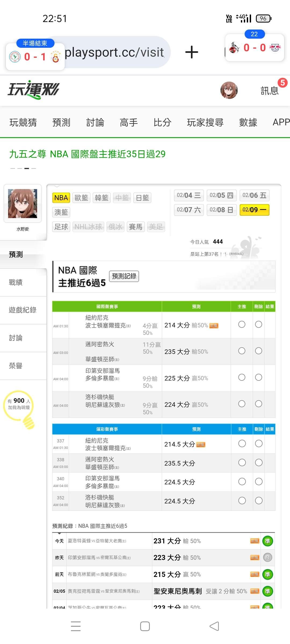
Task: Select 刪除 radio for 225 大分 row
Action: [259, 378]
